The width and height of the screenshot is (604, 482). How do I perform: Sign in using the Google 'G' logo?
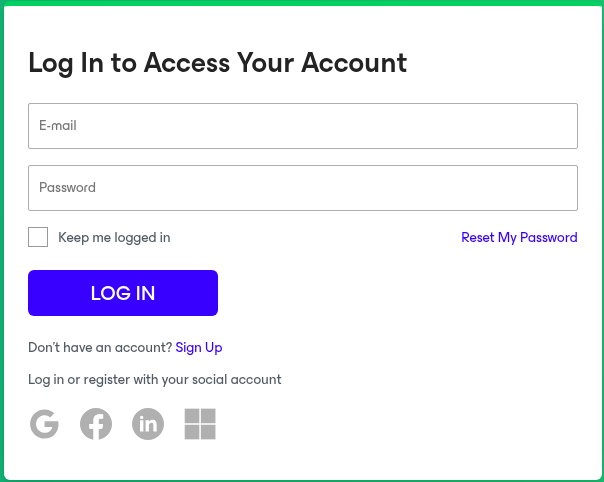click(44, 424)
